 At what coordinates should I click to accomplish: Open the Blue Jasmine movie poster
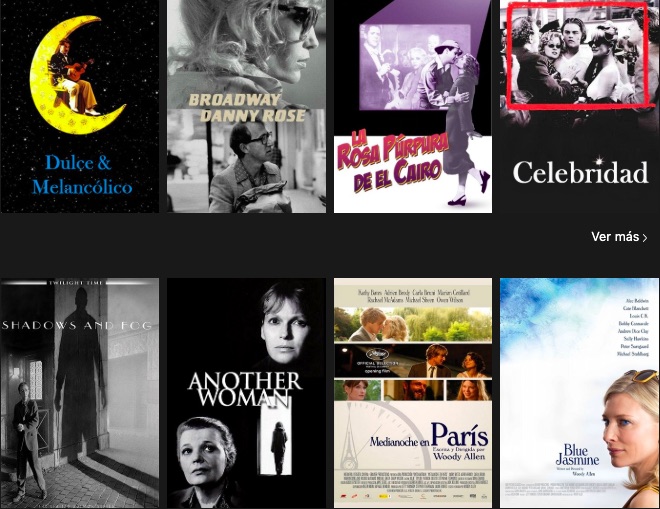580,393
